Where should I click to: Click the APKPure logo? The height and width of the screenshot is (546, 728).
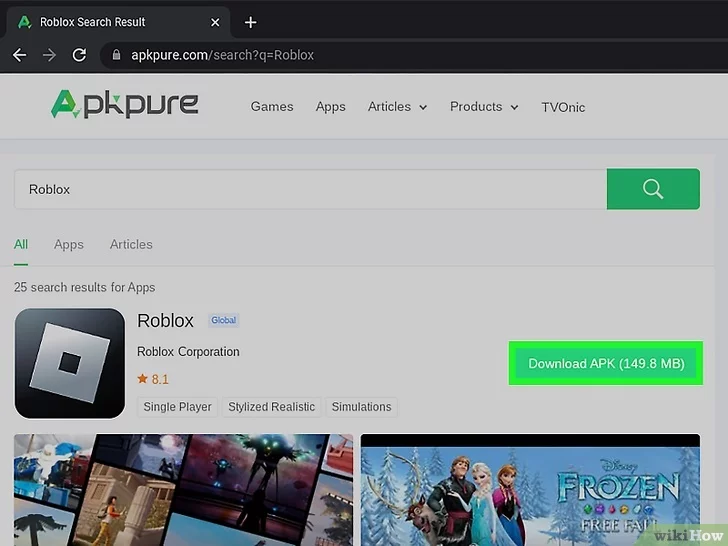tap(124, 104)
